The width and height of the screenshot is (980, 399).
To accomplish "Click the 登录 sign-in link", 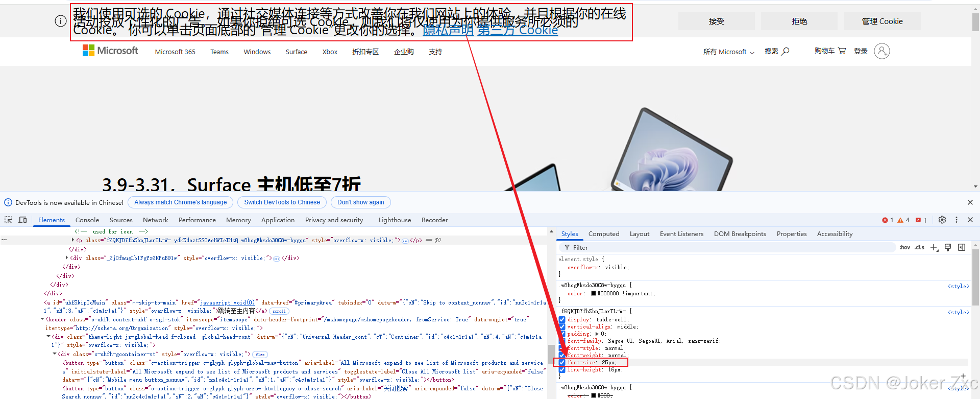I will click(x=861, y=51).
